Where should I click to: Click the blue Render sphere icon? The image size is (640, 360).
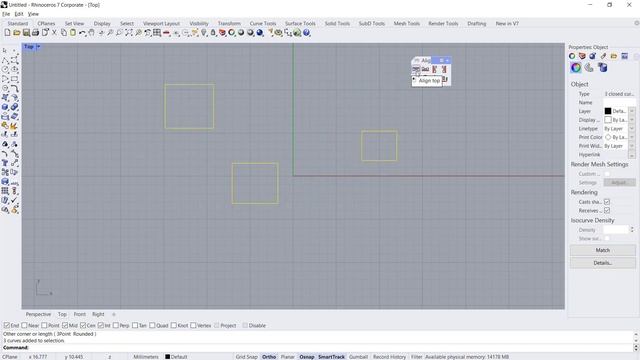pyautogui.click(x=260, y=33)
